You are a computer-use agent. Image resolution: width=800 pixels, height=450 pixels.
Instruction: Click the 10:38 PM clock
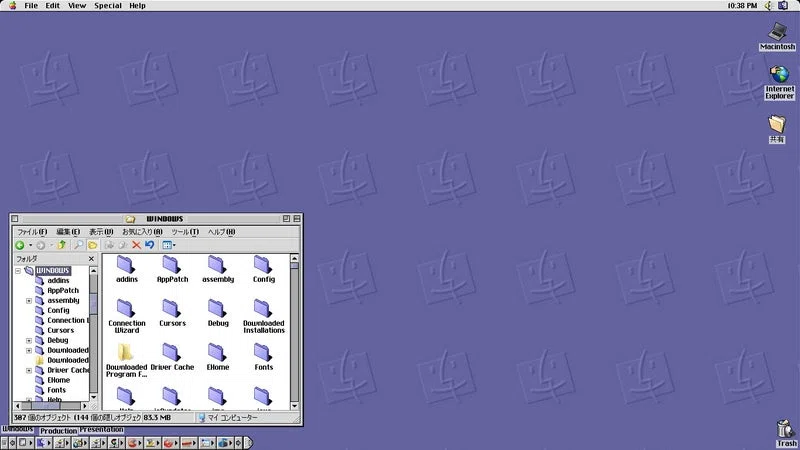point(742,6)
